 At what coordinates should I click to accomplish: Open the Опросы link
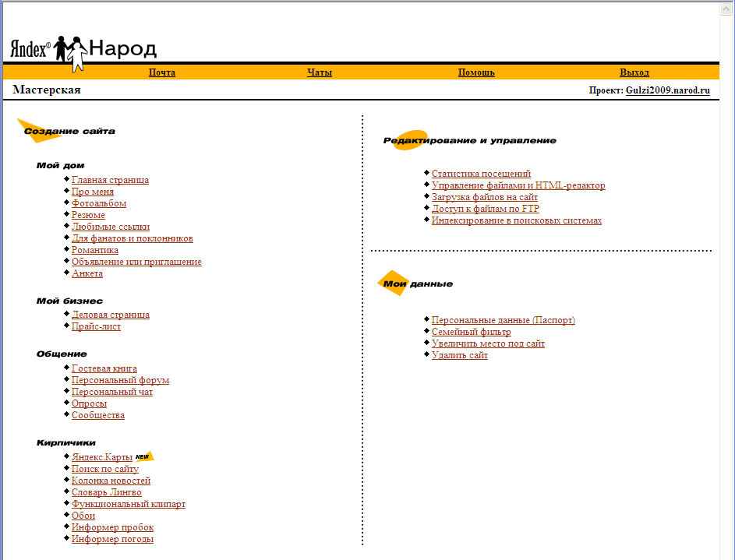89,403
